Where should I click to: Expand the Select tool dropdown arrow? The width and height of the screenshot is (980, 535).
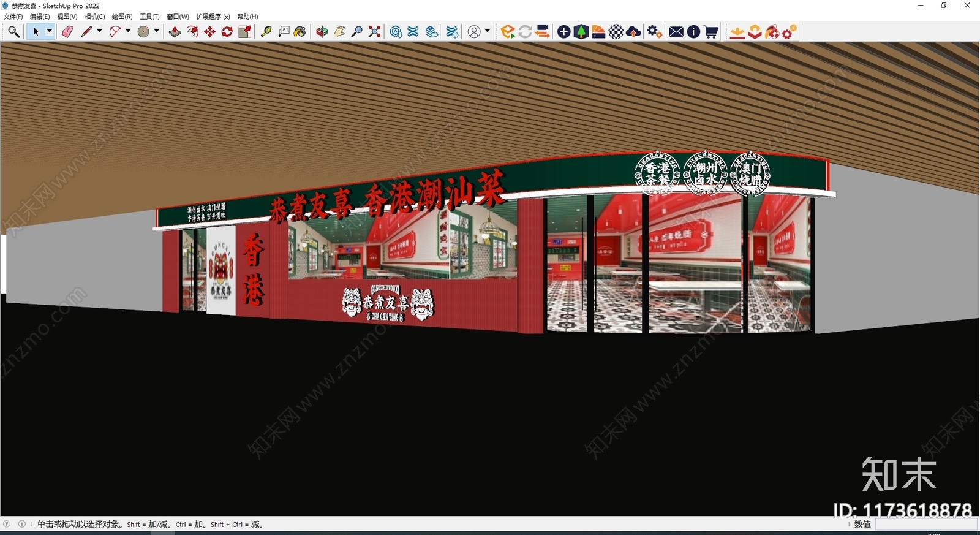tap(50, 31)
